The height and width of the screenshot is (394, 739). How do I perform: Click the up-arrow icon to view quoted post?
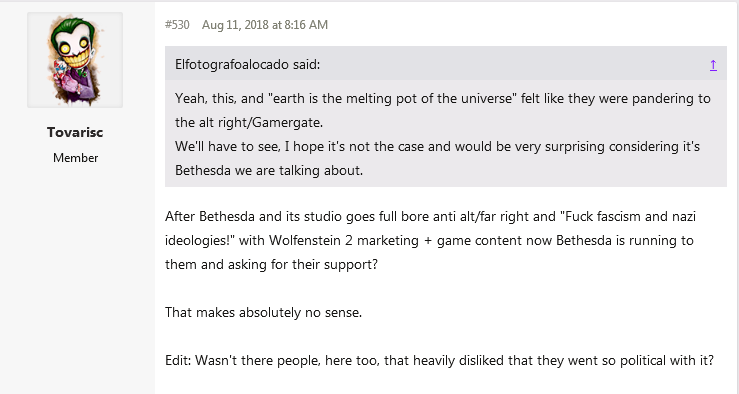pyautogui.click(x=713, y=65)
